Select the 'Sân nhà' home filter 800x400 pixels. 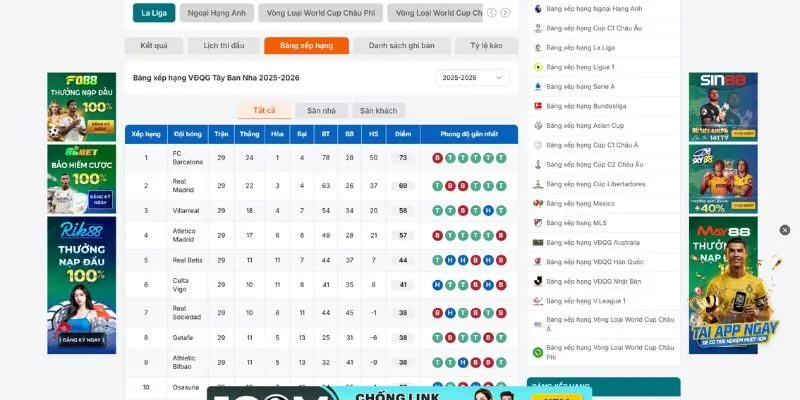(x=321, y=110)
